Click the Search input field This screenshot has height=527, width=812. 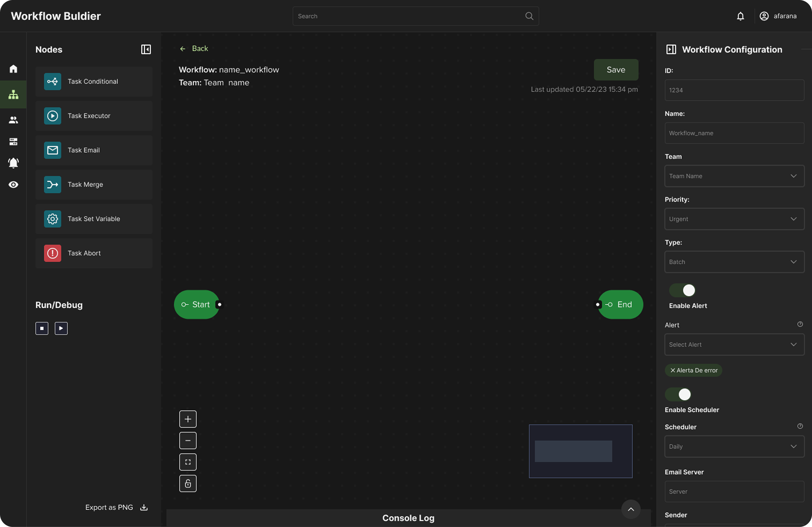click(416, 16)
